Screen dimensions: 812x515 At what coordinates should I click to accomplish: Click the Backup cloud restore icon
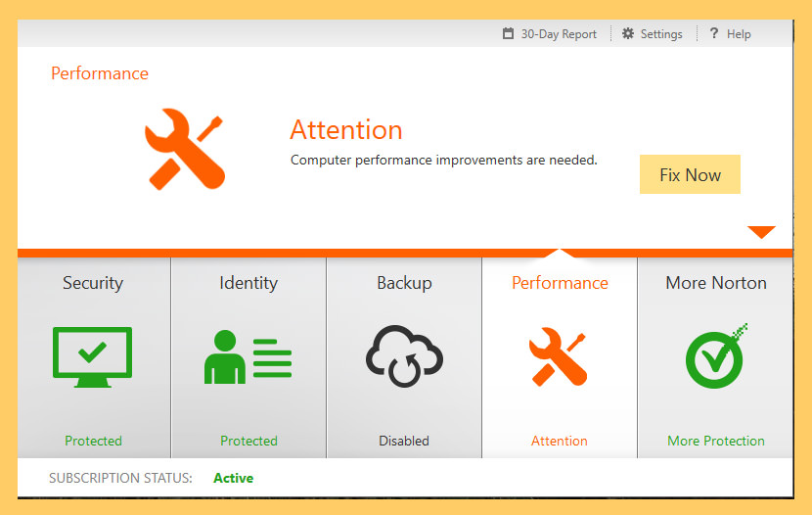tap(404, 356)
